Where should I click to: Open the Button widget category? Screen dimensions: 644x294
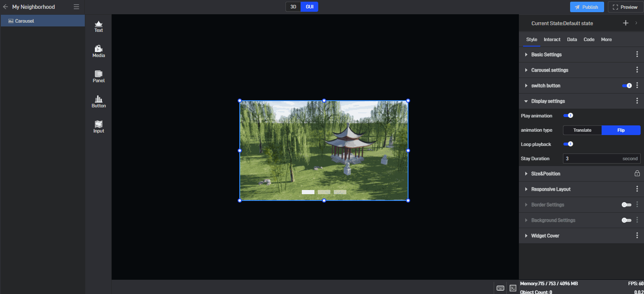coord(99,102)
